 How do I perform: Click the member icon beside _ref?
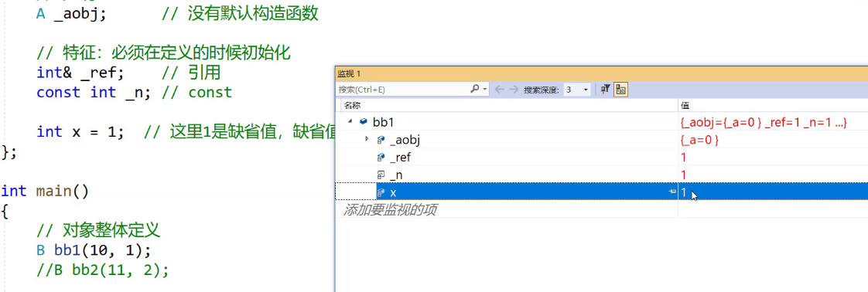[381, 158]
